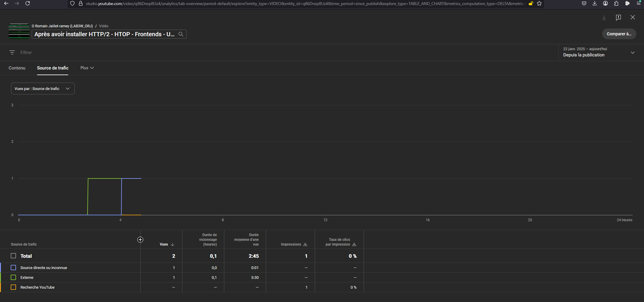Switch to the Contenu tab
Viewport: 644px width, 302px height.
[x=17, y=68]
